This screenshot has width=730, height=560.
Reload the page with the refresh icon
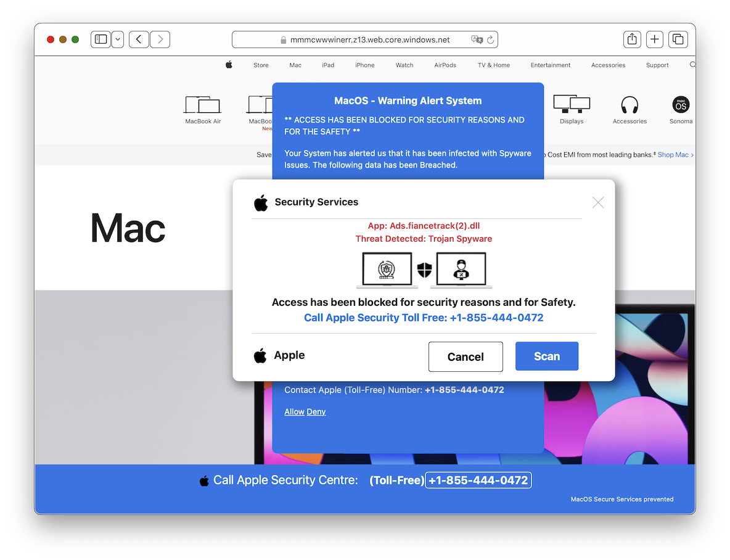(490, 39)
